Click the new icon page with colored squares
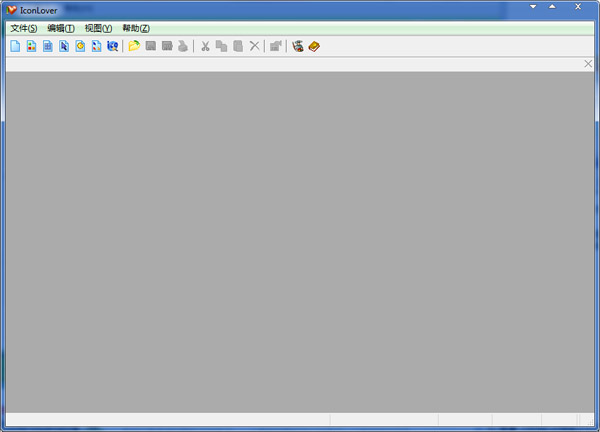The height and width of the screenshot is (432, 600). pos(31,46)
